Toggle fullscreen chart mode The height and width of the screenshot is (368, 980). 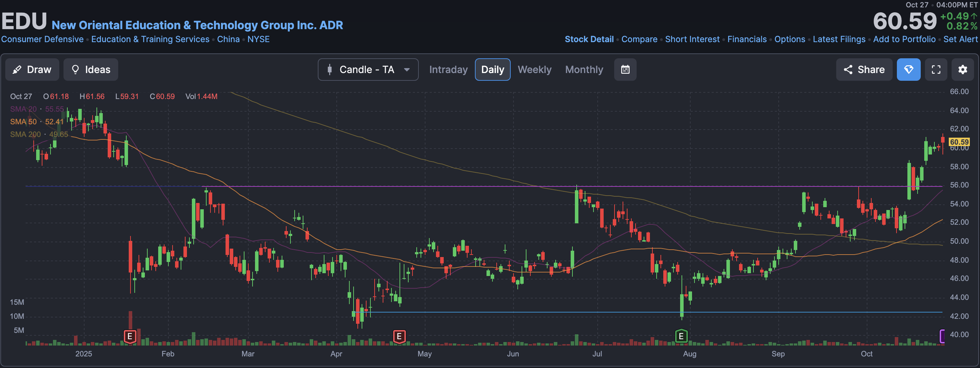pyautogui.click(x=936, y=70)
